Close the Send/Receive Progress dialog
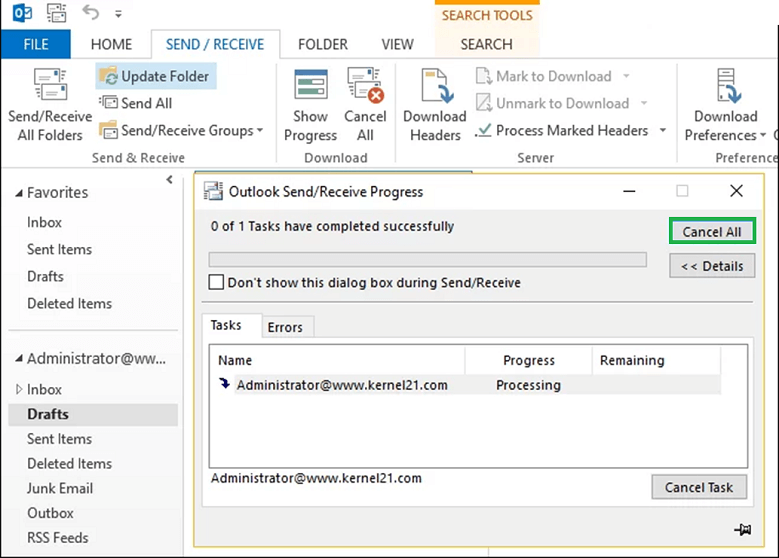The image size is (779, 558). (x=736, y=191)
